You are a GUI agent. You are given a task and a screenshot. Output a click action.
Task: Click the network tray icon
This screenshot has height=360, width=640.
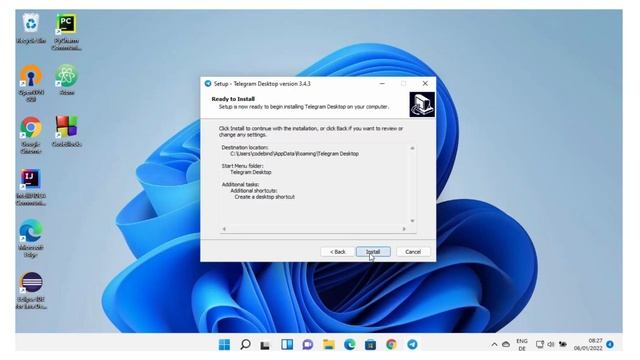pos(540,344)
